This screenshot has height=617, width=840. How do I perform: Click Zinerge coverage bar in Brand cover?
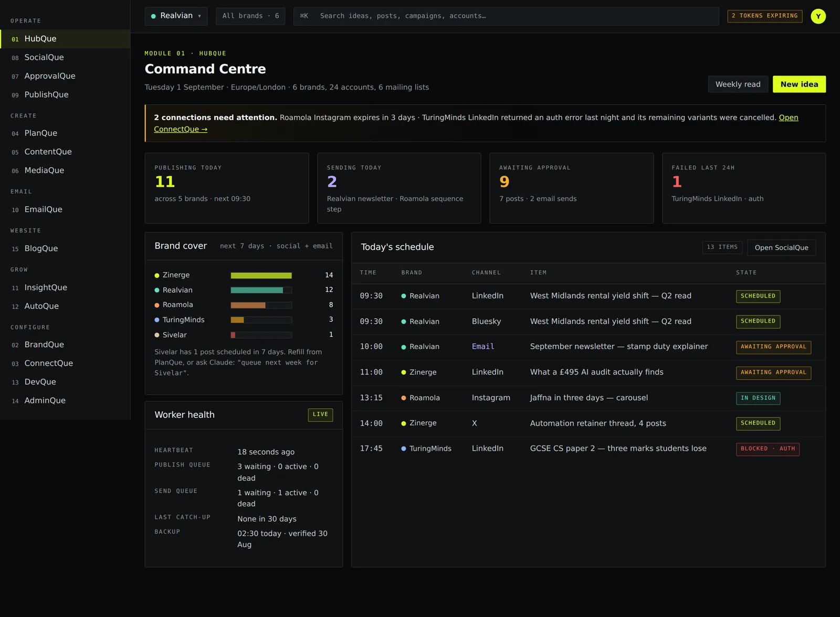pyautogui.click(x=261, y=275)
